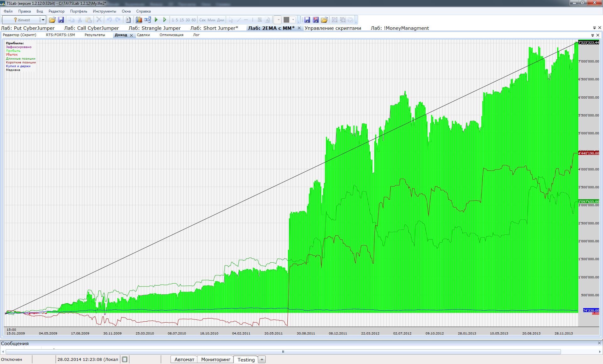This screenshot has height=364, width=603.
Task: Click the open workspace folder icon
Action: (324, 20)
